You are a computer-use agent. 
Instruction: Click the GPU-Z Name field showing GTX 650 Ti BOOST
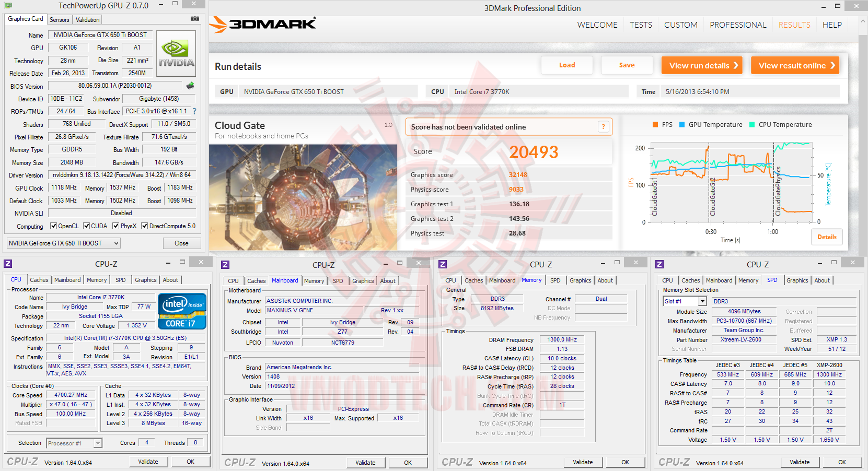point(100,35)
